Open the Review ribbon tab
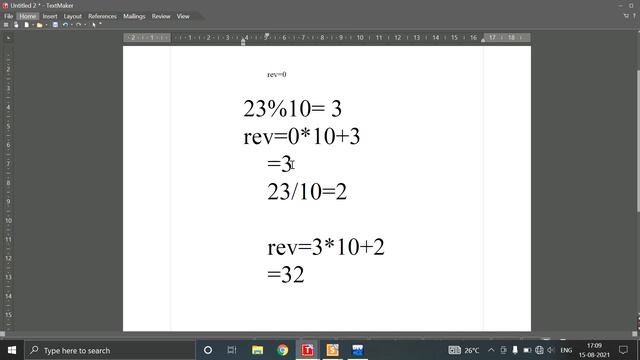Image resolution: width=640 pixels, height=360 pixels. [x=161, y=16]
